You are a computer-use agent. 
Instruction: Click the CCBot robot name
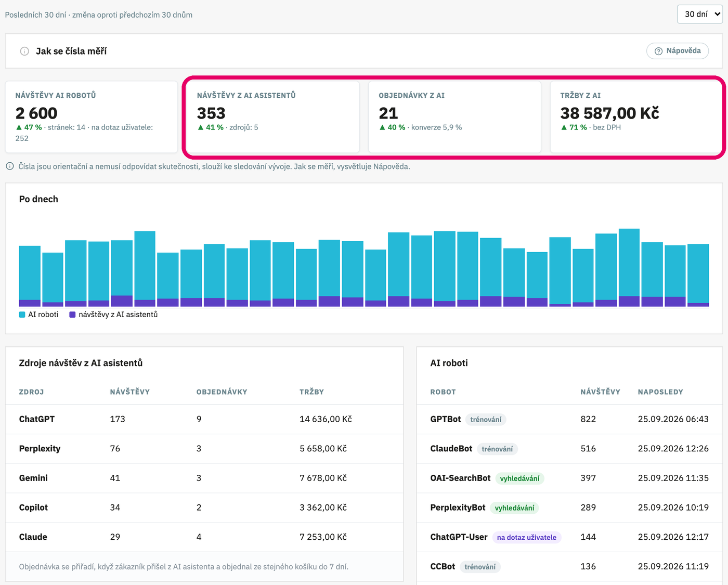click(x=443, y=566)
